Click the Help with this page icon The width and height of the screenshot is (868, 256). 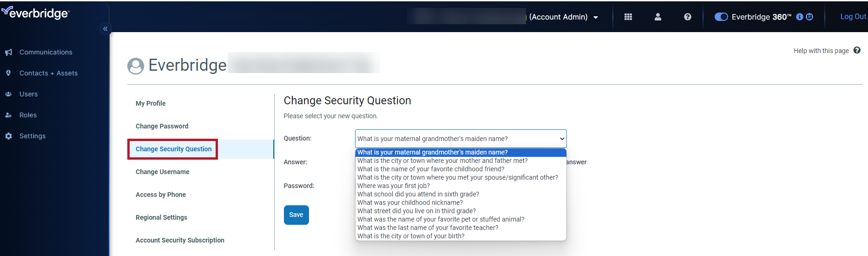[x=857, y=50]
